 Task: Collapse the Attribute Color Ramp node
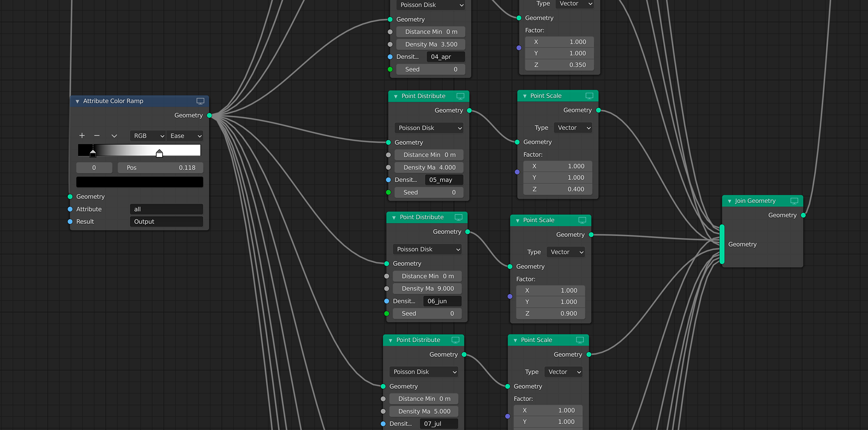[77, 101]
